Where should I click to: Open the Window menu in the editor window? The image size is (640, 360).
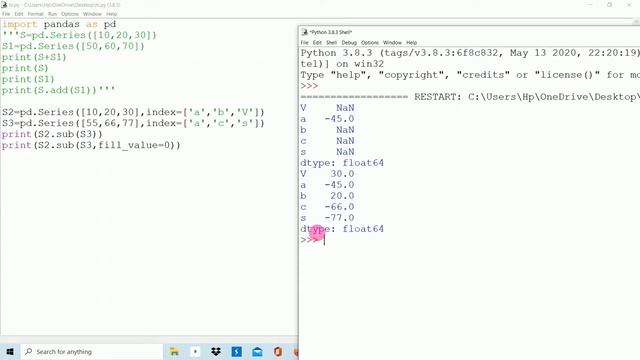[92, 14]
